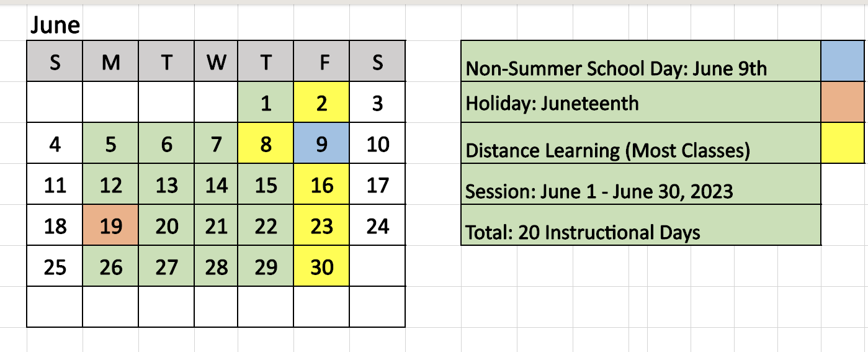Select the Total: 20 Instructional Days cell
This screenshot has height=352, width=868.
pyautogui.click(x=641, y=225)
